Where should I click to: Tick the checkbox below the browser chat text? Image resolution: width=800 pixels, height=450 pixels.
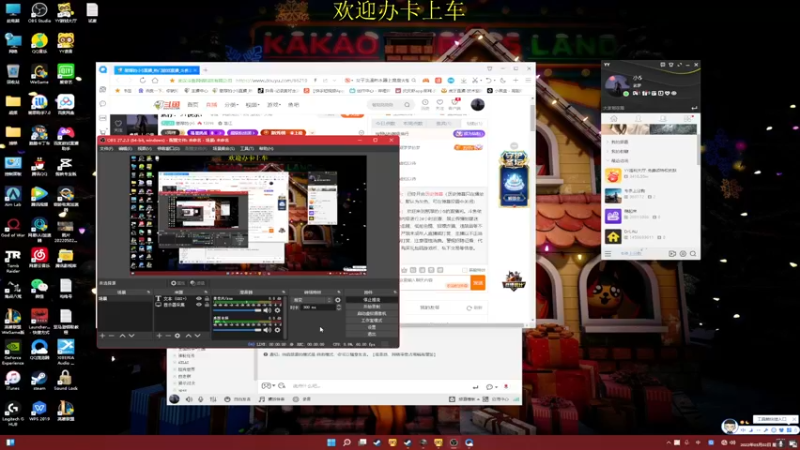pos(464,270)
